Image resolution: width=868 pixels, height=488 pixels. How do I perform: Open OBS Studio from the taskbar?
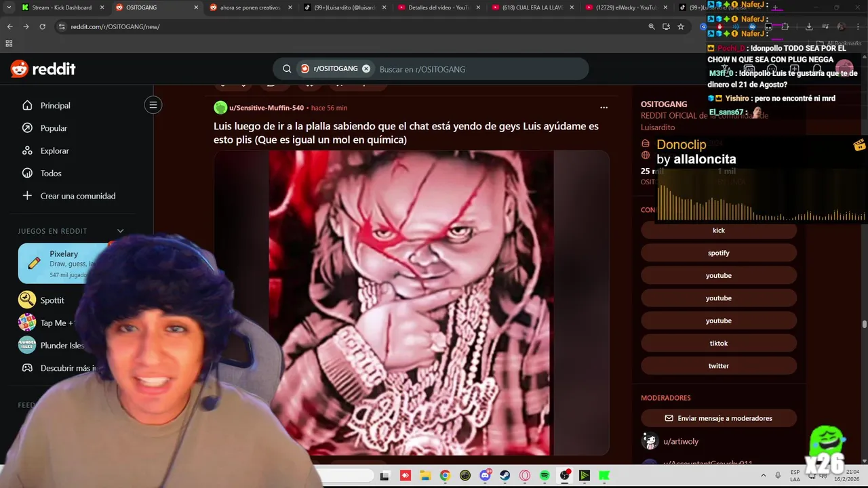click(x=564, y=476)
